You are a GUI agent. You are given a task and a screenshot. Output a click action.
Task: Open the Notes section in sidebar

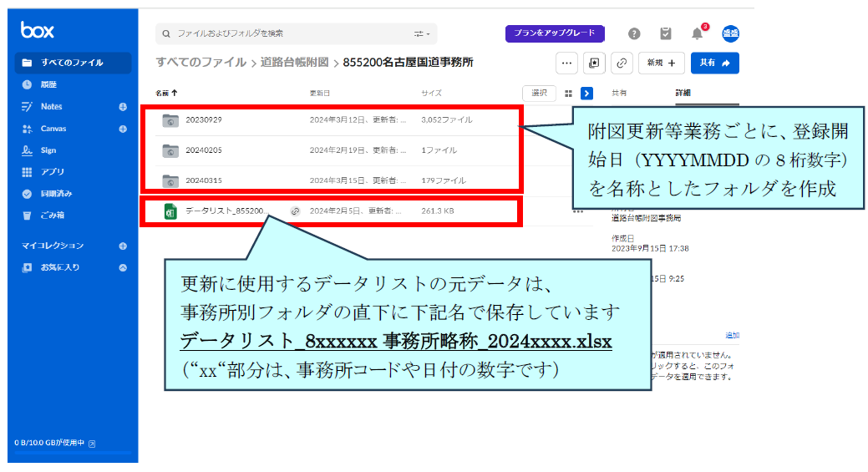pyautogui.click(x=51, y=107)
